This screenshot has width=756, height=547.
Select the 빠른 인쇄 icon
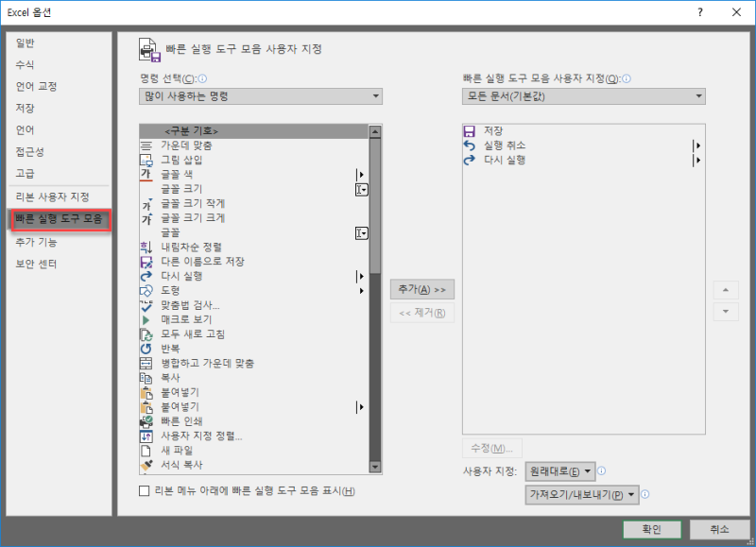click(x=146, y=421)
